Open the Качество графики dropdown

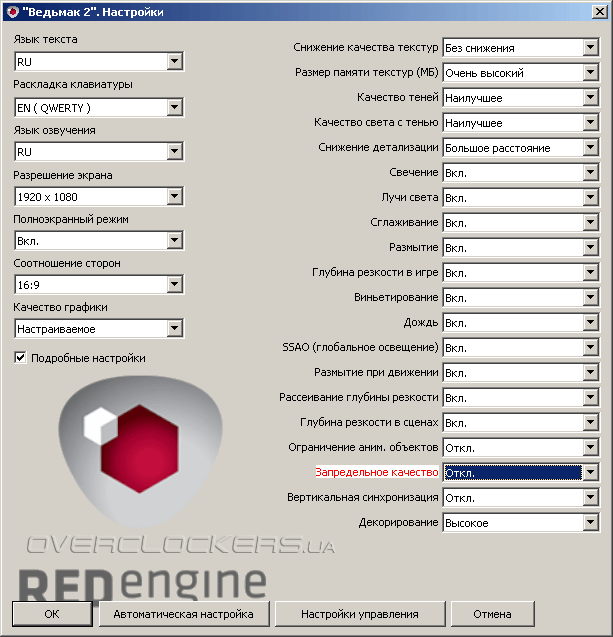point(99,328)
